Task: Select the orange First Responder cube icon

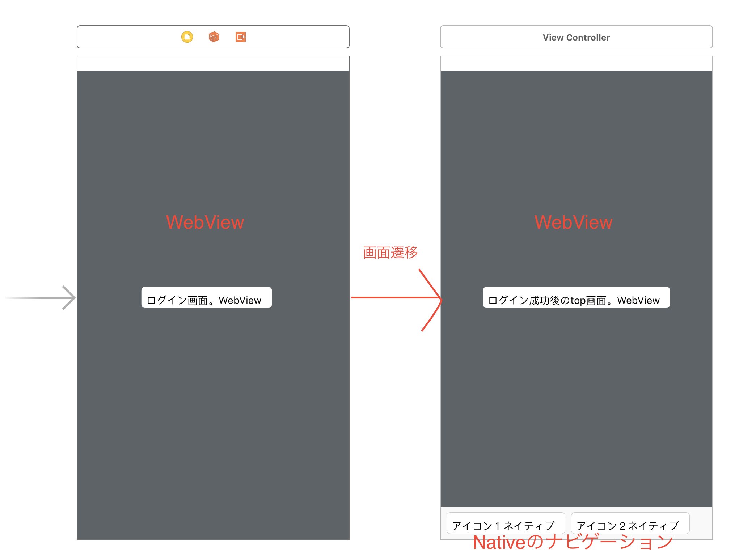Action: [214, 37]
